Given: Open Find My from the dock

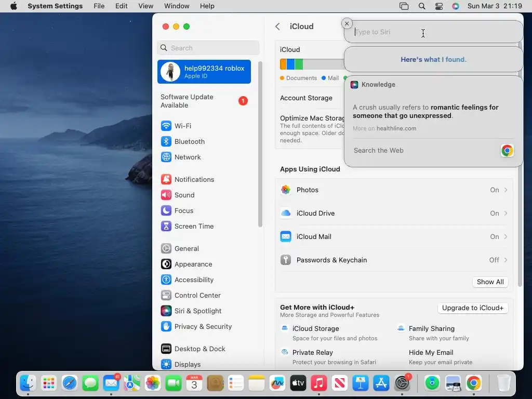Looking at the screenshot, I should click(432, 383).
